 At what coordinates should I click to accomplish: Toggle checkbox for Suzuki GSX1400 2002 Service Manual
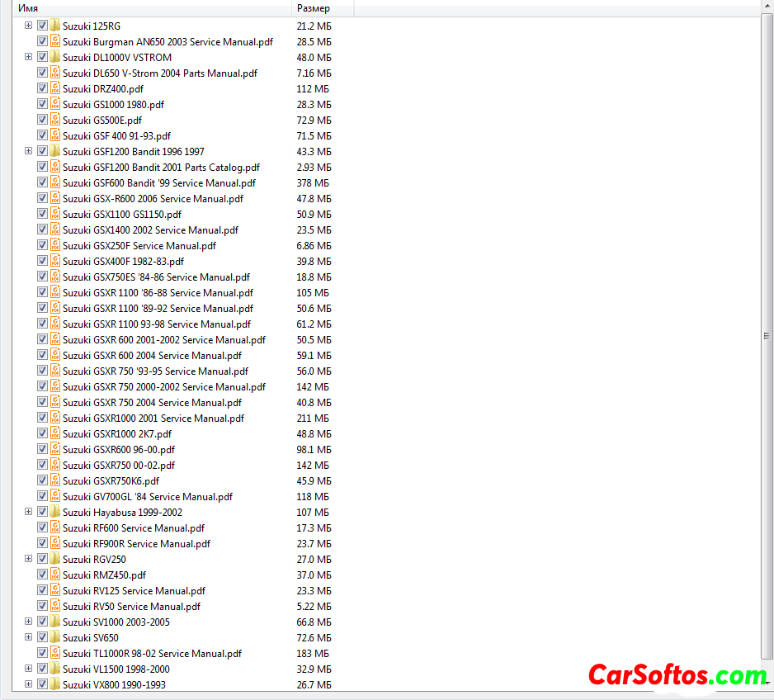[x=42, y=230]
